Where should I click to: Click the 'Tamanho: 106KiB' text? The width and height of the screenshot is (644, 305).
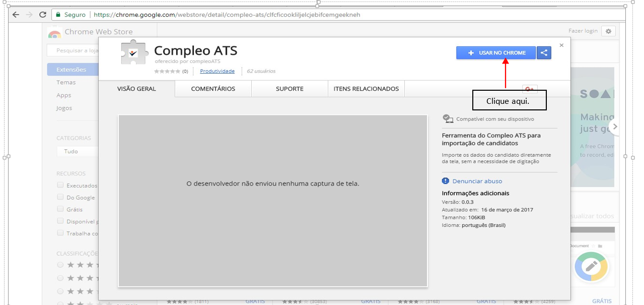(x=463, y=217)
